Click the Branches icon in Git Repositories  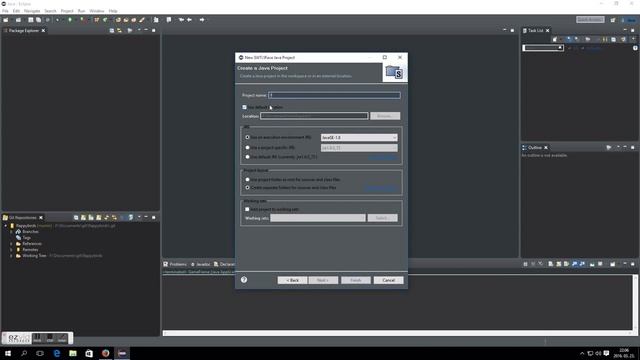(18, 231)
